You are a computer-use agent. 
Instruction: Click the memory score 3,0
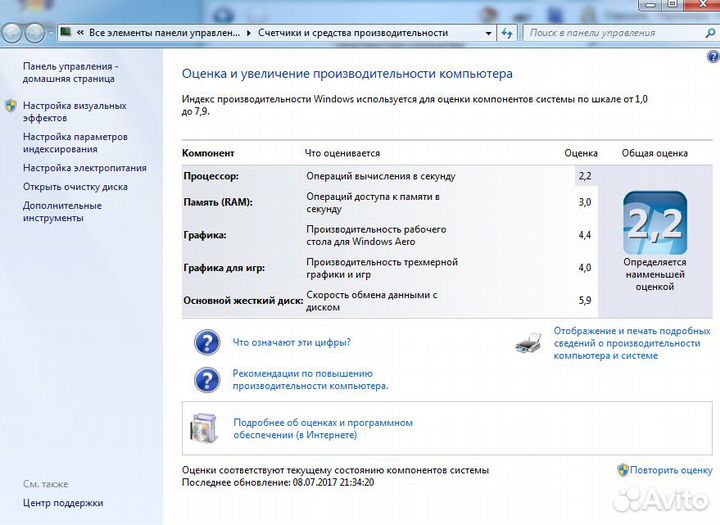(585, 202)
